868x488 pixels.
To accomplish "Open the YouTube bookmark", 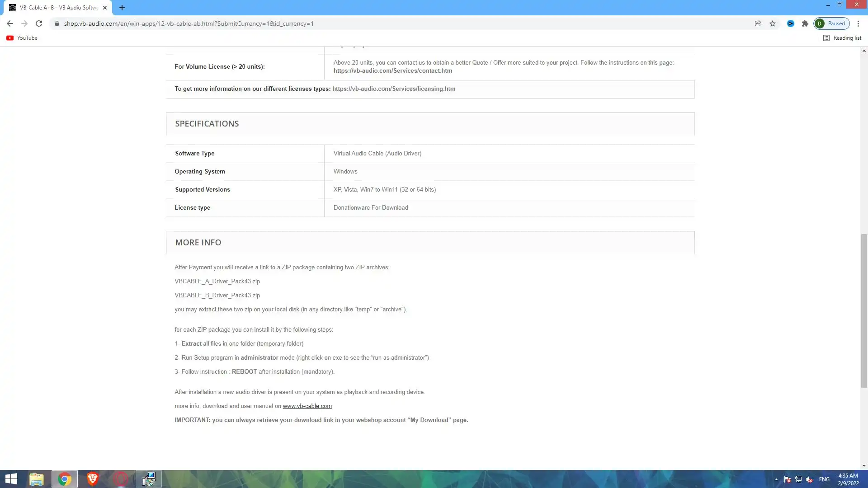I will coord(22,38).
